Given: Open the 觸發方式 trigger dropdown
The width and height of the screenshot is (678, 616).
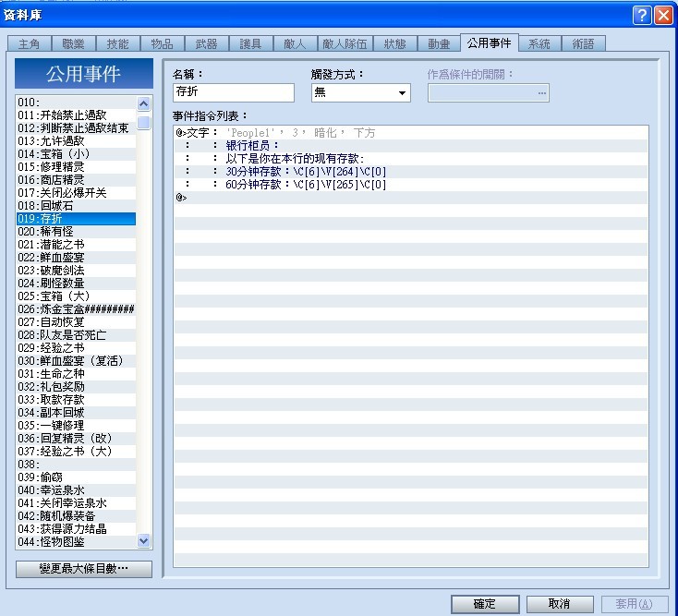Looking at the screenshot, I should (360, 92).
